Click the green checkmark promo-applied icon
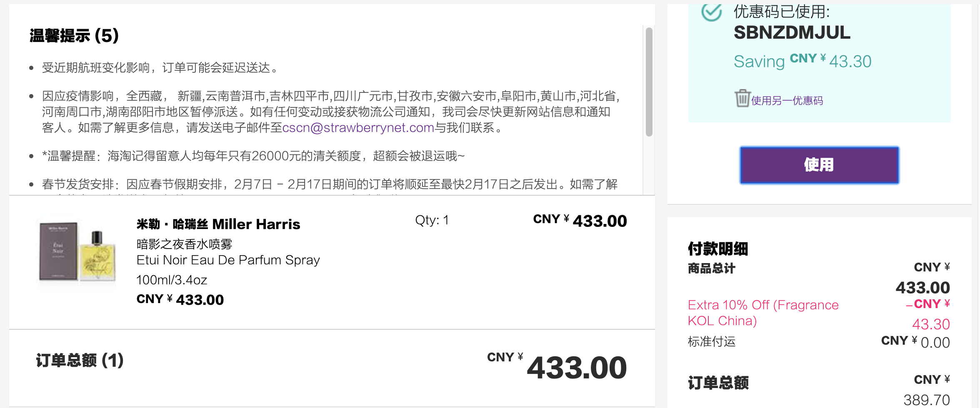Screen dimensions: 980x408 (x=712, y=12)
